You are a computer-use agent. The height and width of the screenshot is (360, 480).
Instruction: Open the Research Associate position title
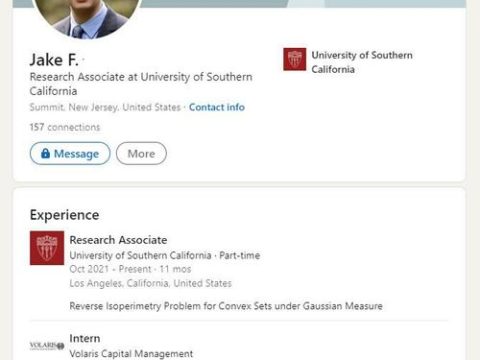pos(118,240)
